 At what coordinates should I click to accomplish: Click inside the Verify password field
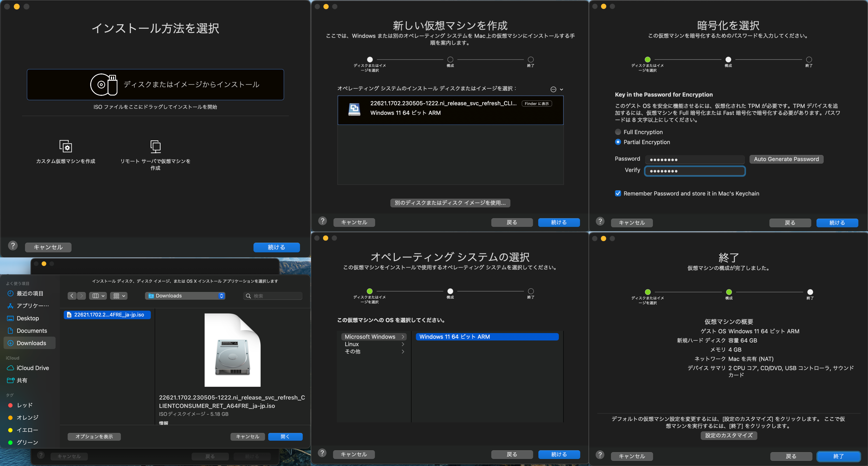695,171
